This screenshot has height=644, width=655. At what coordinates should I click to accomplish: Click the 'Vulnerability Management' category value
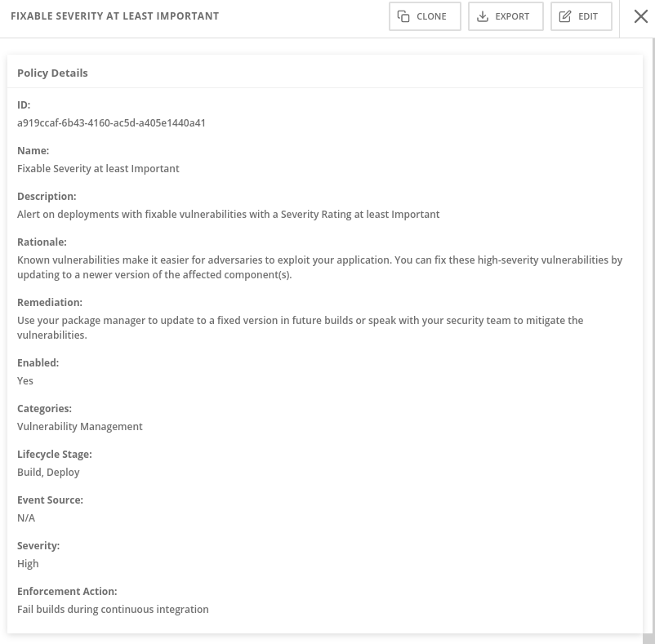80,427
